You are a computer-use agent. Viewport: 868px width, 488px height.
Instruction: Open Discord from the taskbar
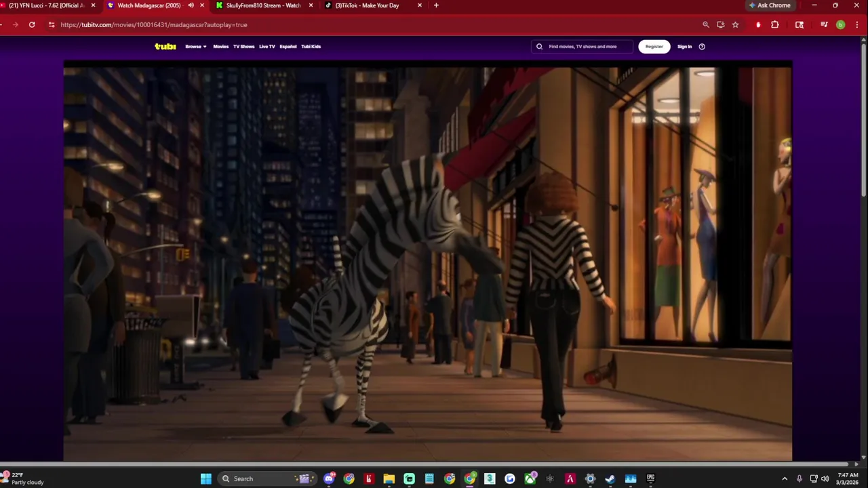click(x=329, y=479)
